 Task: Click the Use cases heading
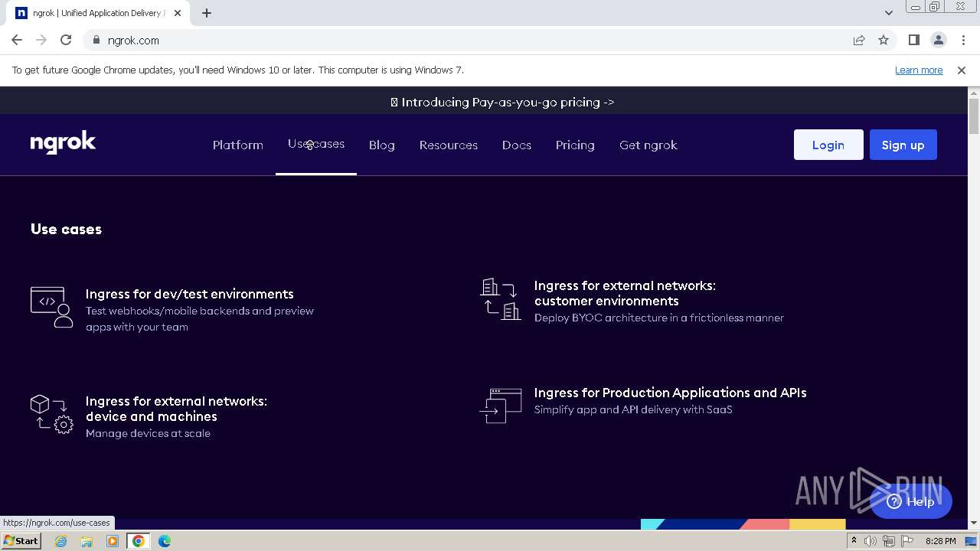[66, 229]
